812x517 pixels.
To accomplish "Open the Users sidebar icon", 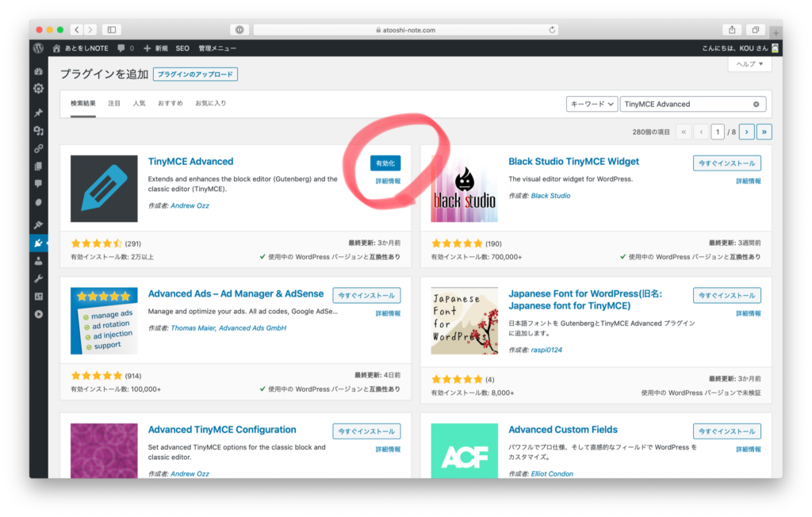I will coord(38,261).
